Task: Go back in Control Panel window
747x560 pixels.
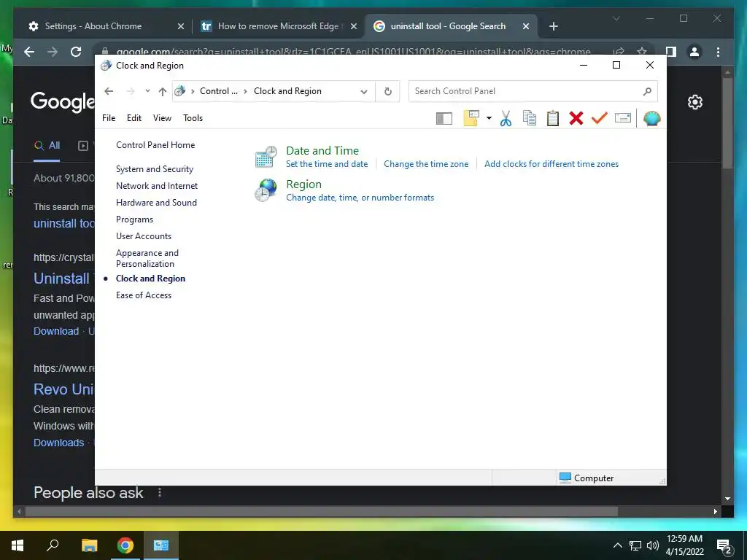Action: tap(109, 91)
